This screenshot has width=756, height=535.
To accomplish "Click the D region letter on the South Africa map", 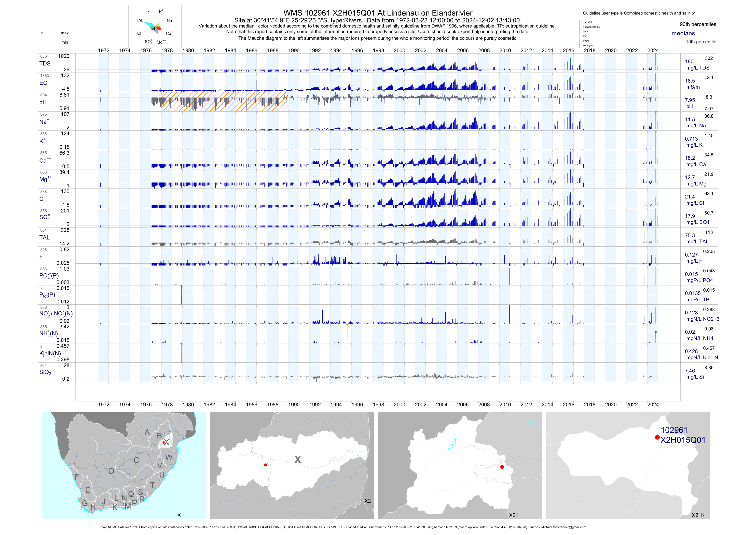I will 112,471.
